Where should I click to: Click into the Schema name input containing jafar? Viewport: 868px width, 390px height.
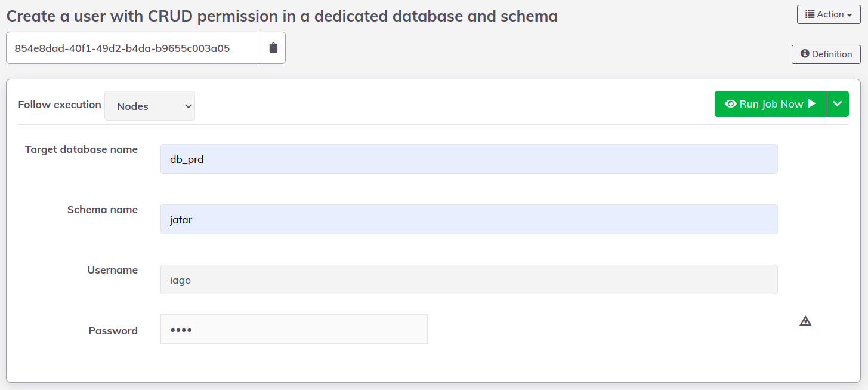pyautogui.click(x=469, y=219)
